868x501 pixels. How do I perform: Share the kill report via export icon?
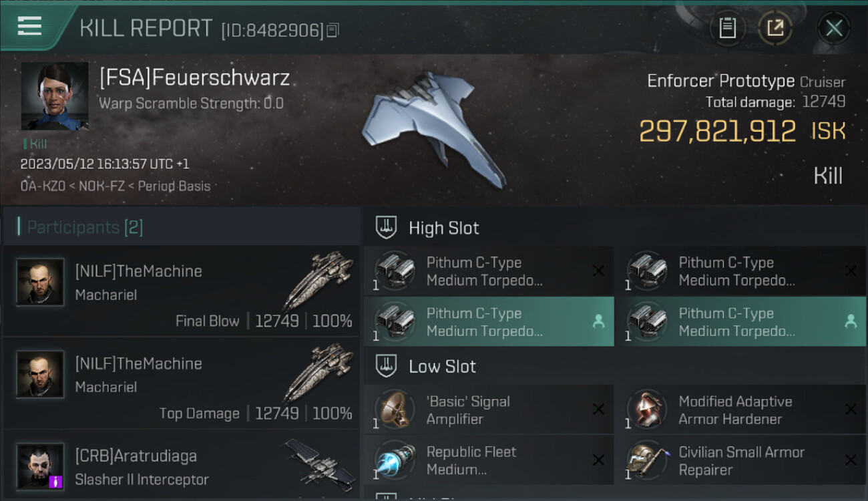tap(775, 28)
